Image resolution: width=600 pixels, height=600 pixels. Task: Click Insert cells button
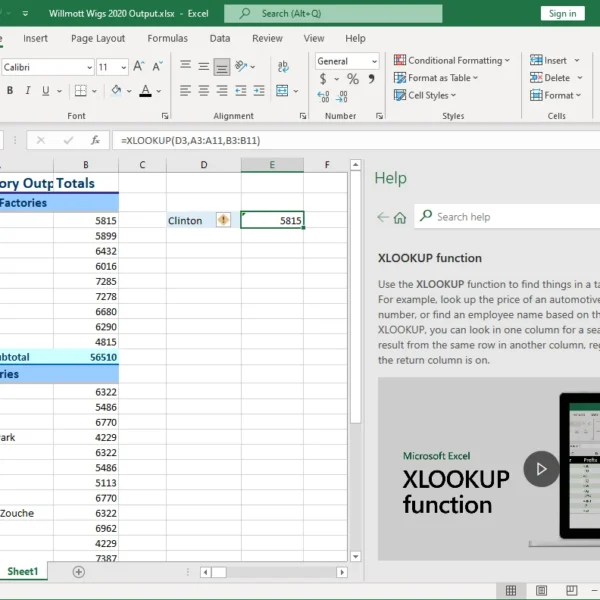pos(548,60)
